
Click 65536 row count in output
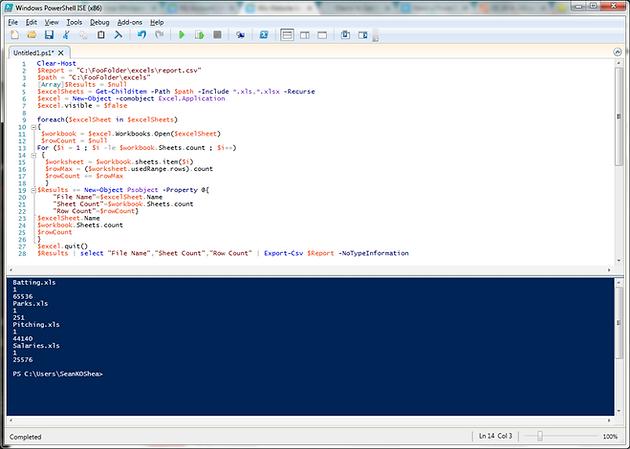point(23,296)
